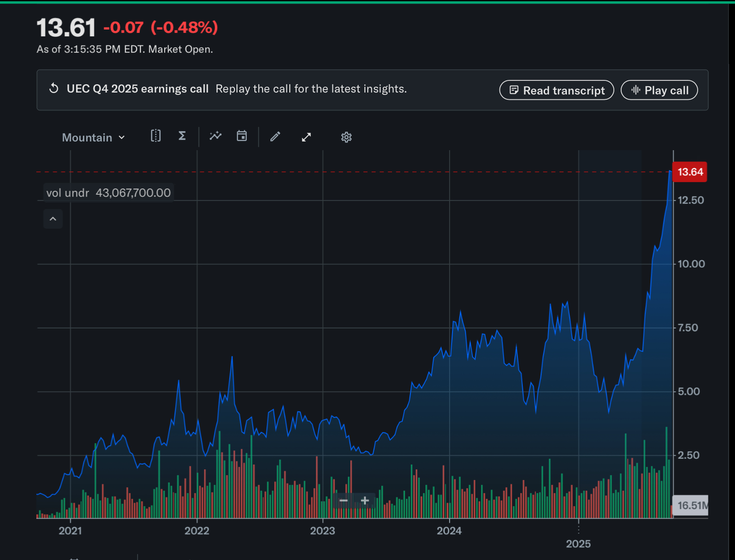The height and width of the screenshot is (560, 735).
Task: Click the 13.61 stock price
Action: (66, 28)
